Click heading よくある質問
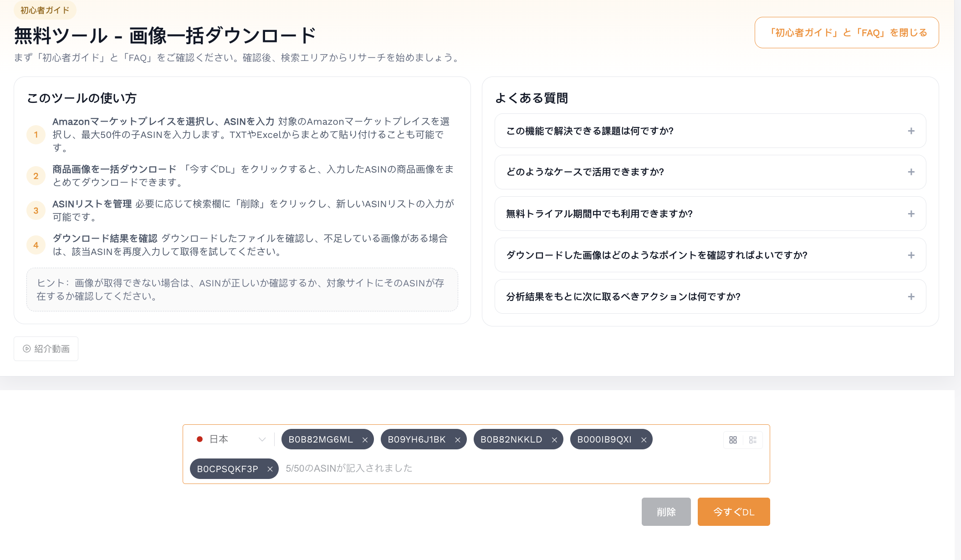 click(x=531, y=98)
